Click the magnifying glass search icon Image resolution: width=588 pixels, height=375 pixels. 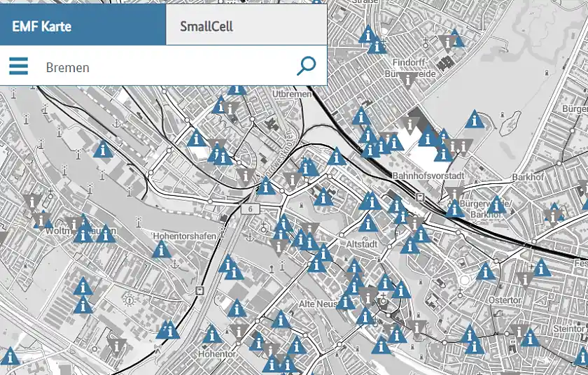coord(306,66)
